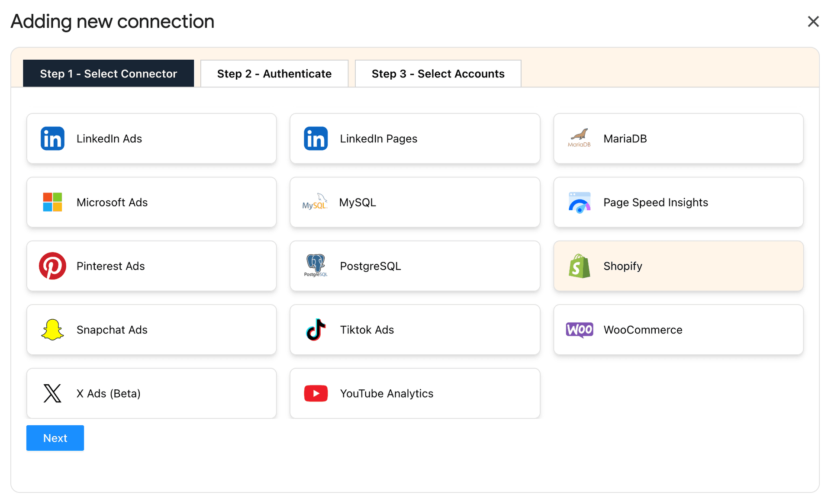
Task: Select the LinkedIn Pages connector
Action: pos(415,138)
